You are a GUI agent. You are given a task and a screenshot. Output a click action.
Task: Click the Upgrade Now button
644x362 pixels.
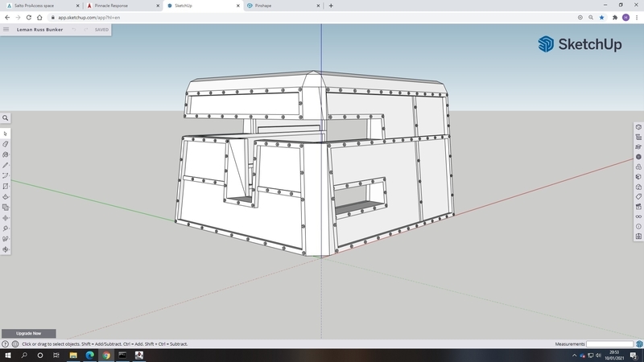click(29, 333)
